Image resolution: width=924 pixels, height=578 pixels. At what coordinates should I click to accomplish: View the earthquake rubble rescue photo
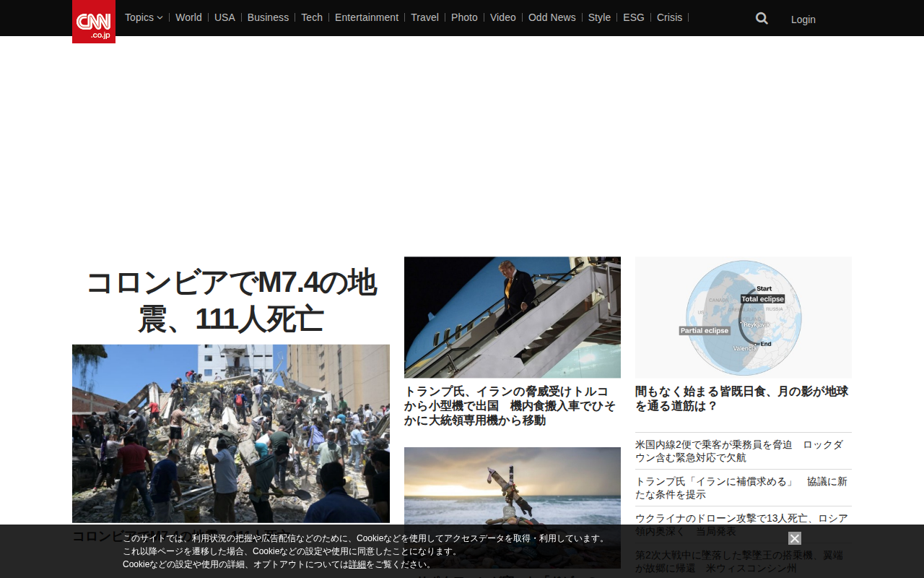pos(231,433)
